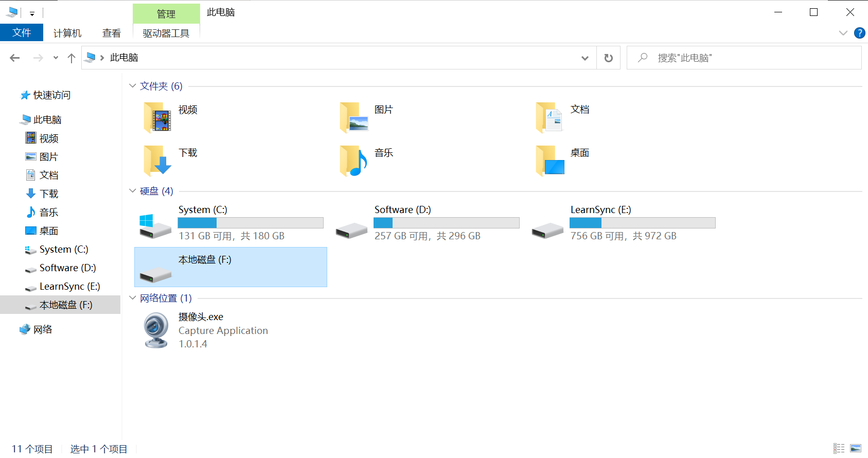Open the 文件 menu tab
Image resolution: width=868 pixels, height=458 pixels.
click(22, 33)
